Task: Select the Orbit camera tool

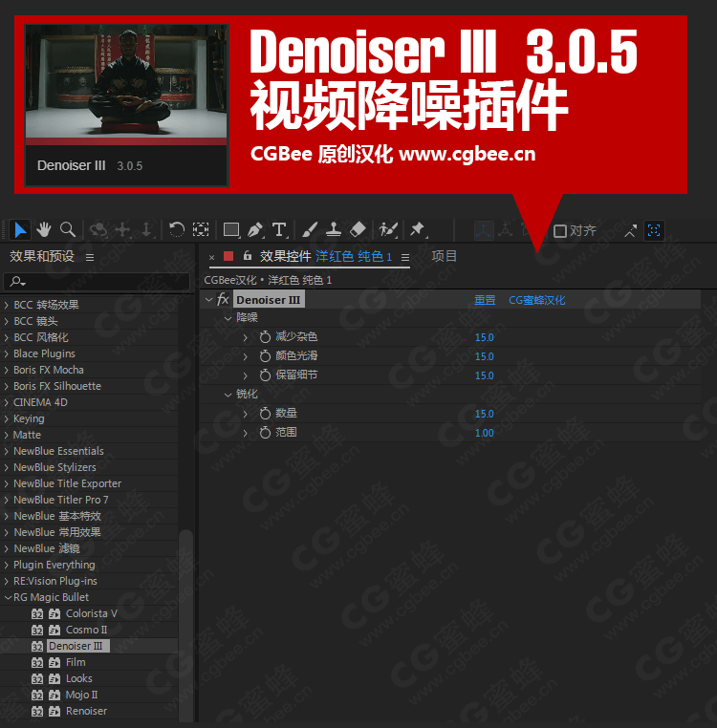Action: [x=98, y=230]
